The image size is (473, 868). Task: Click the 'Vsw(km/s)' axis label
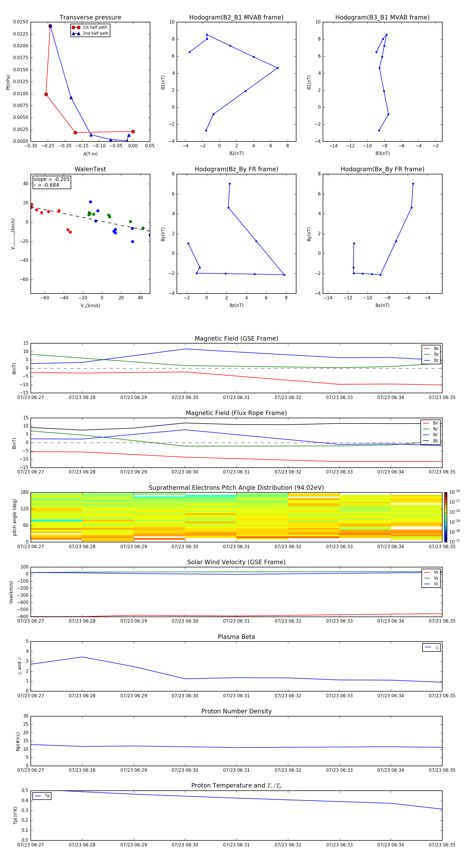(11, 592)
